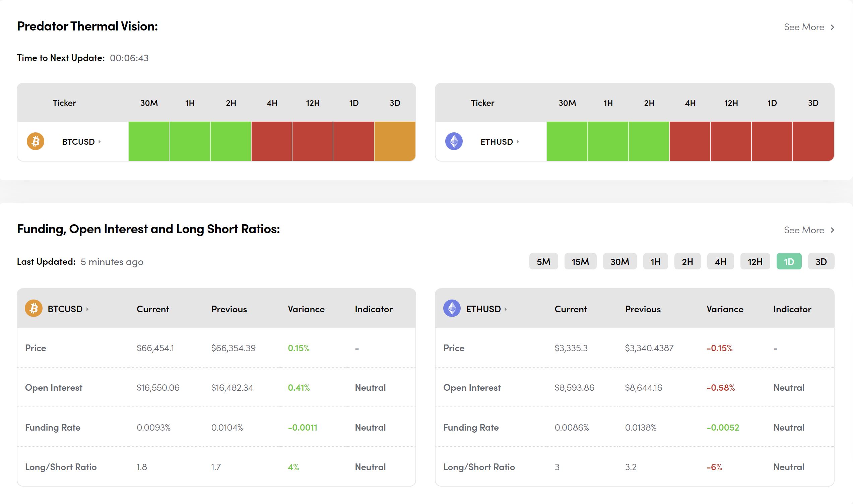Open the ETHUSD arrow in the funding table header
This screenshot has width=853, height=504.
(505, 309)
